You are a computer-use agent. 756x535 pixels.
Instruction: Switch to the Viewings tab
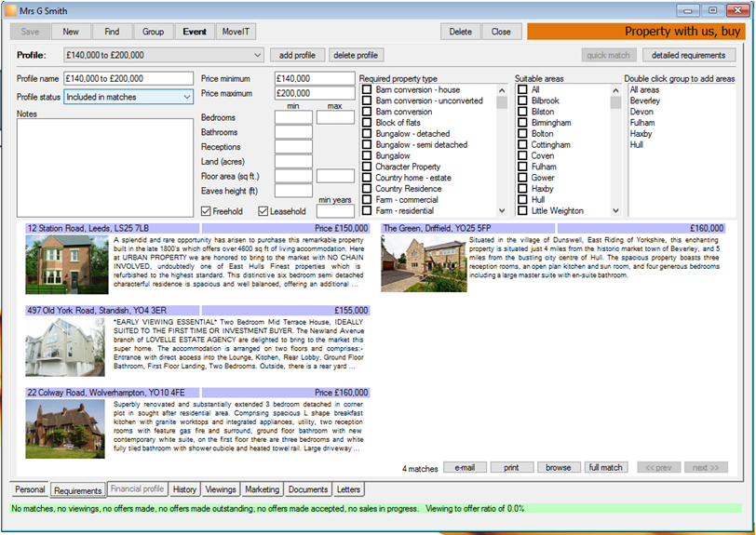[x=221, y=489]
